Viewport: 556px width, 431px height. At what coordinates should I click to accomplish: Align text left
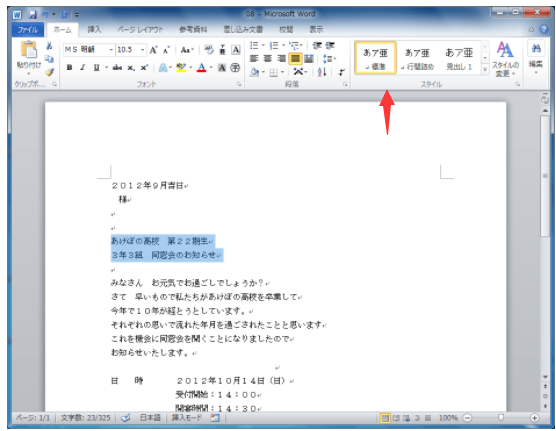(x=254, y=59)
